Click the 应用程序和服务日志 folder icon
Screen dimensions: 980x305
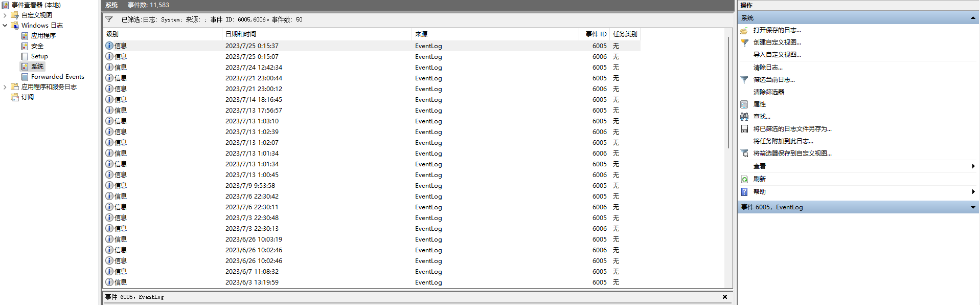click(x=15, y=87)
